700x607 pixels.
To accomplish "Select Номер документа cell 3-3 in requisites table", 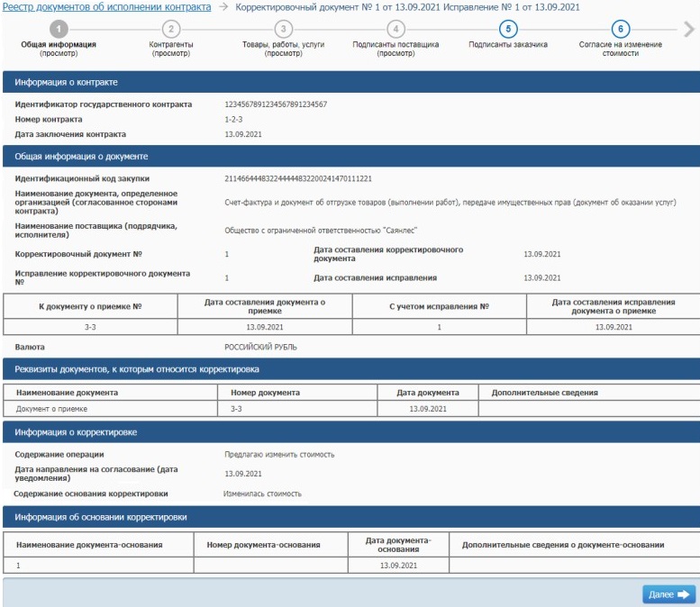I will click(x=297, y=409).
